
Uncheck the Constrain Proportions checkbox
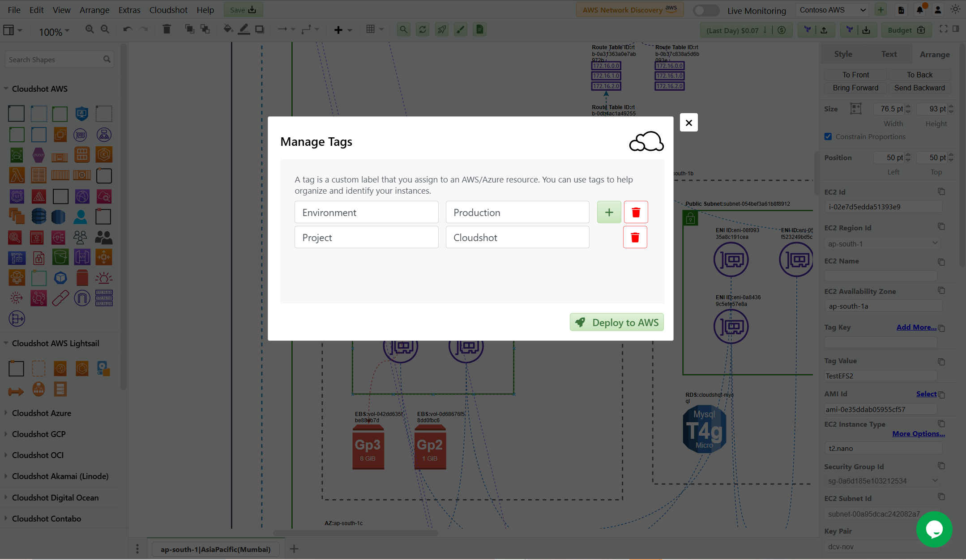click(x=828, y=136)
